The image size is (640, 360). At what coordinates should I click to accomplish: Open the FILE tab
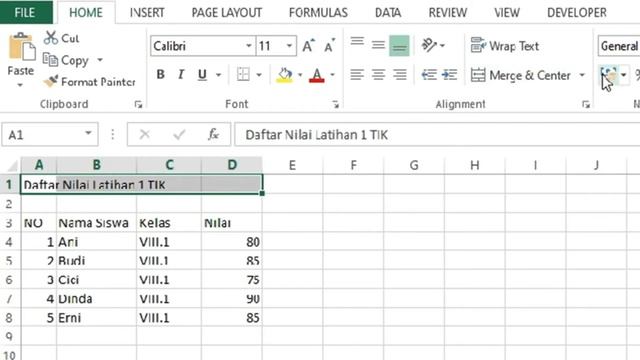[x=25, y=12]
